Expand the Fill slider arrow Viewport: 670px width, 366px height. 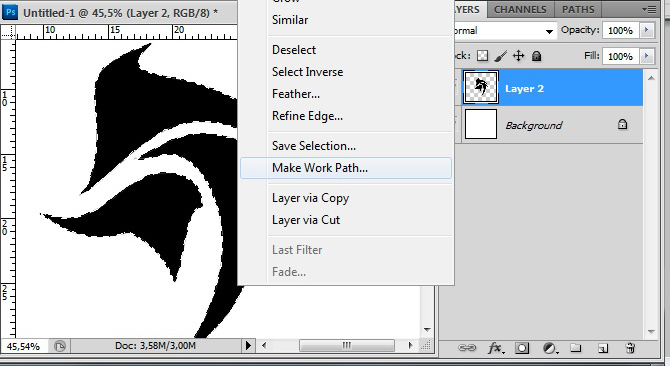[x=646, y=56]
